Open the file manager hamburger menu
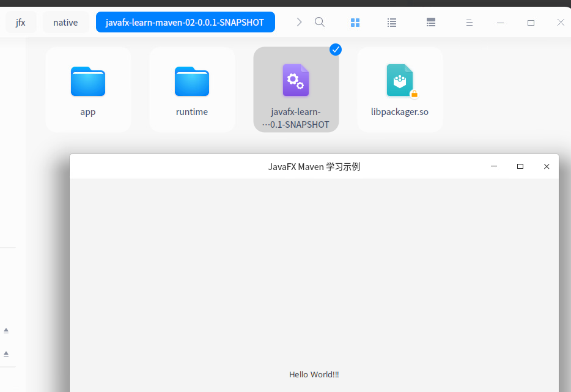 470,23
